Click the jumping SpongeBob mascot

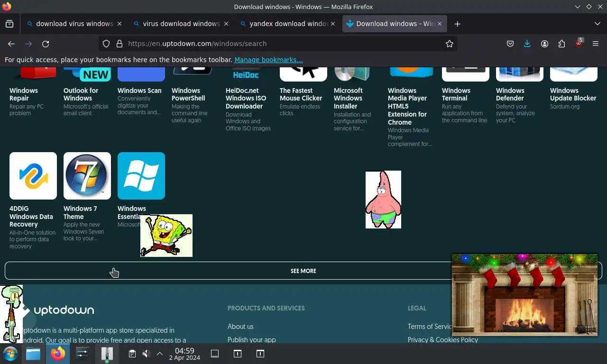coord(166,236)
